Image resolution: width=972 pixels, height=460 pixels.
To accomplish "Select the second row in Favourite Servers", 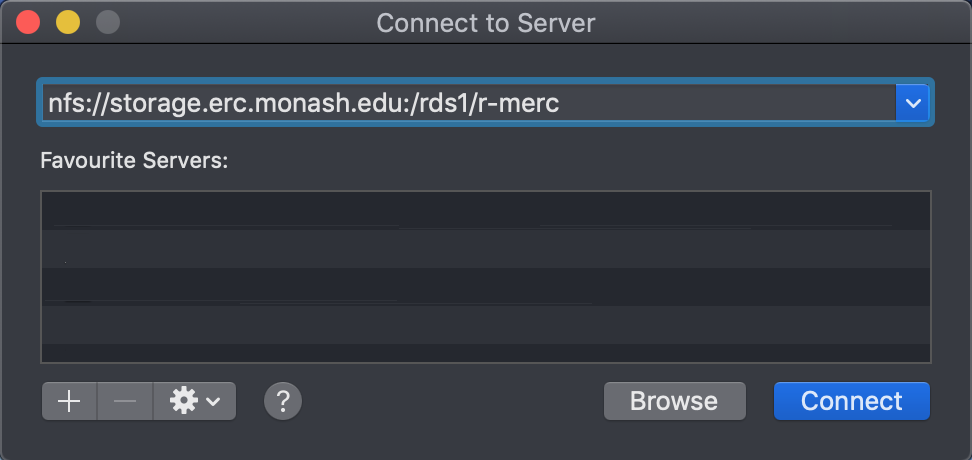I will [x=486, y=248].
